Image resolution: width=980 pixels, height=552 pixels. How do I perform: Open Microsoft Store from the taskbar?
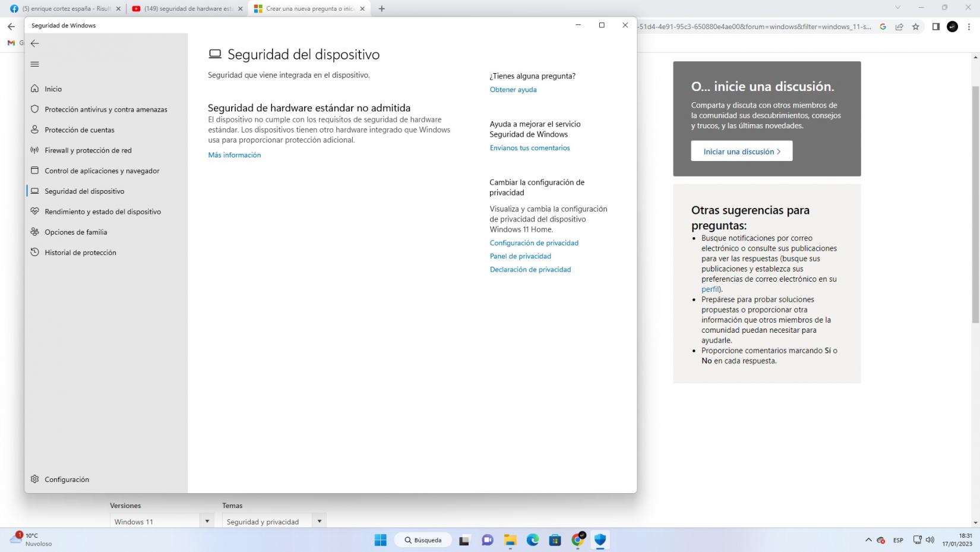(555, 540)
